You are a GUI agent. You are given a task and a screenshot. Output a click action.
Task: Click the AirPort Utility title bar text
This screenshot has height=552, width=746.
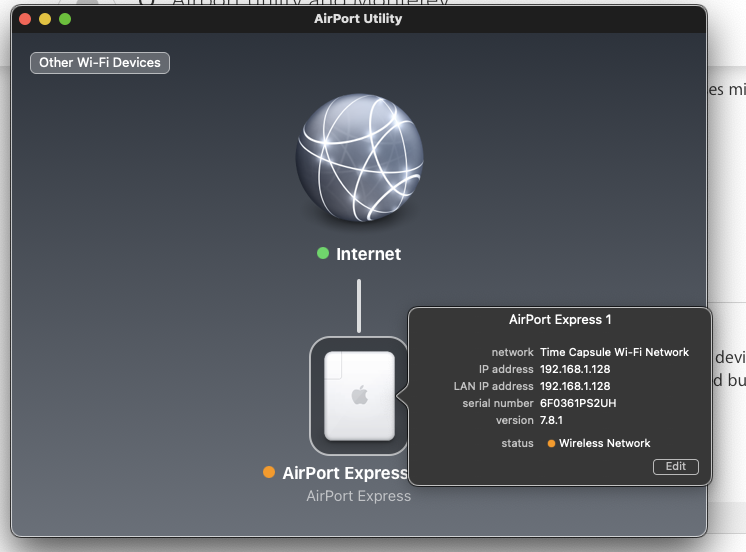click(x=358, y=19)
